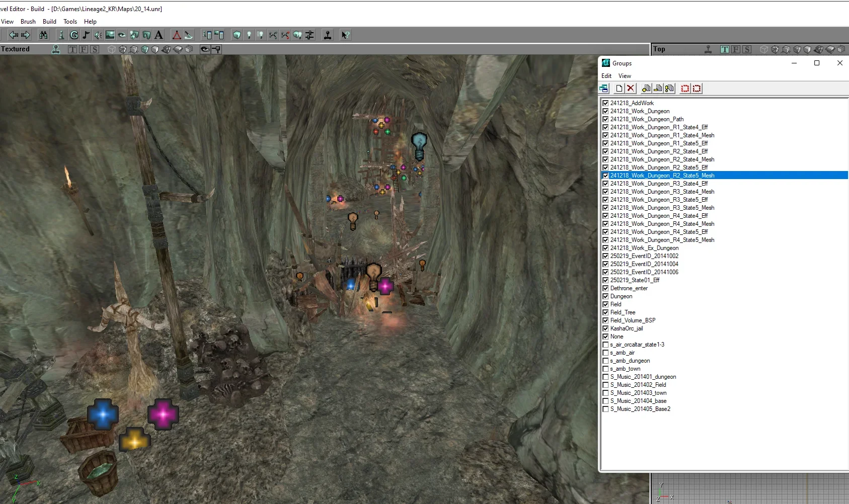This screenshot has height=504, width=849.
Task: Open the Surface Properties toolbar icon
Action: 219,35
